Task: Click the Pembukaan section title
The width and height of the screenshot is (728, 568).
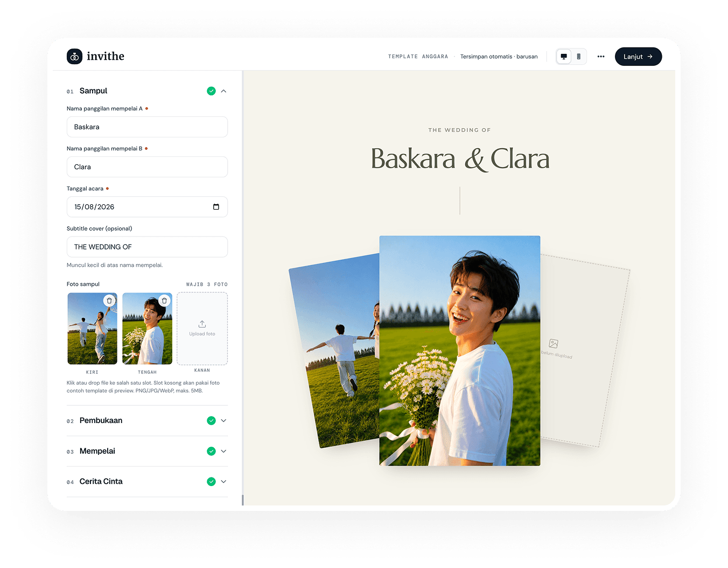Action: 101,421
